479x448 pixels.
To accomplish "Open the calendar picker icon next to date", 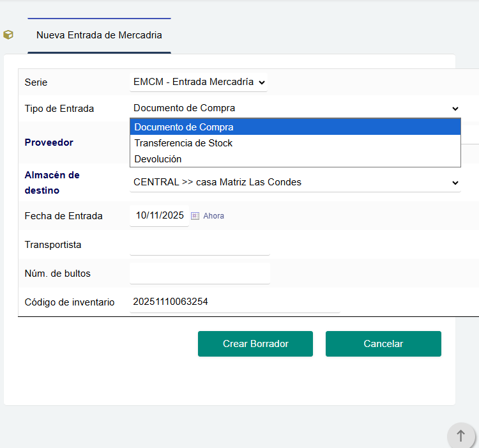I will point(195,216).
